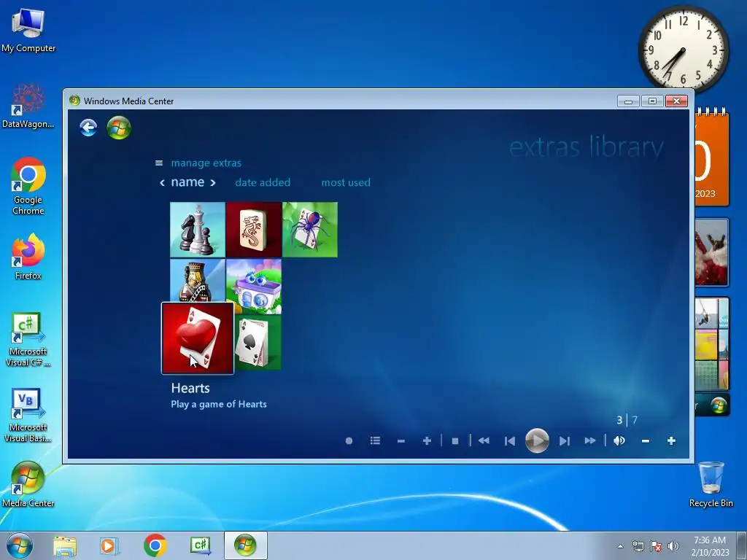The image size is (747, 560).
Task: Click the right chevron after name
Action: 213,182
